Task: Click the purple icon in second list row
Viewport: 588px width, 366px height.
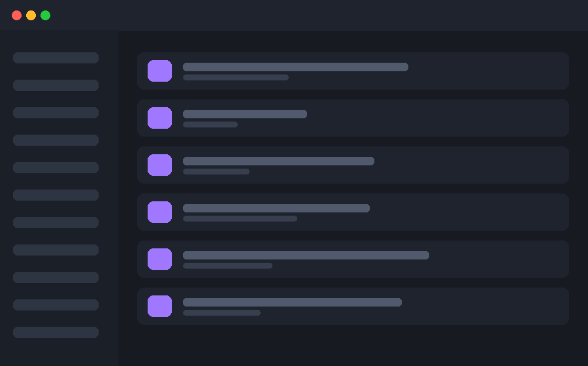Action: tap(160, 118)
